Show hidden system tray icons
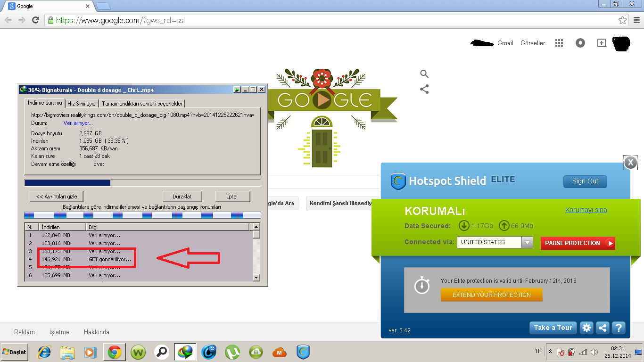This screenshot has width=644, height=362. pyautogui.click(x=551, y=352)
